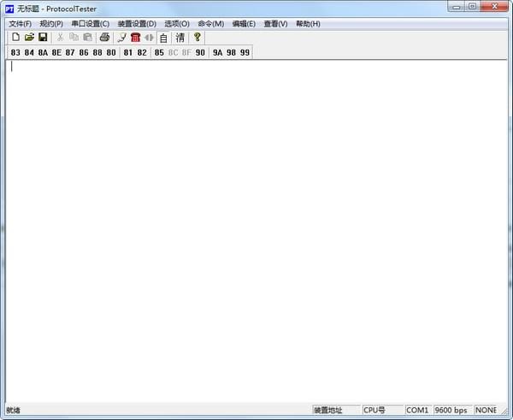Print using the printer icon
513x420 pixels.
104,38
